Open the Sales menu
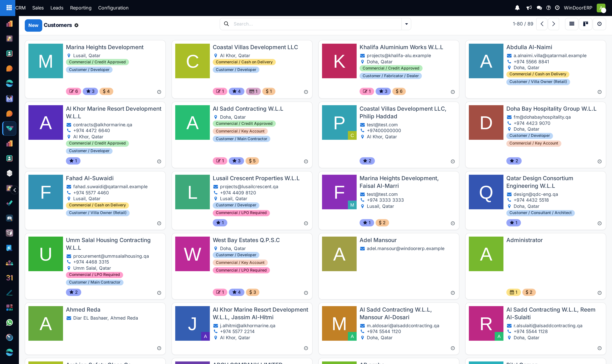 (x=38, y=8)
